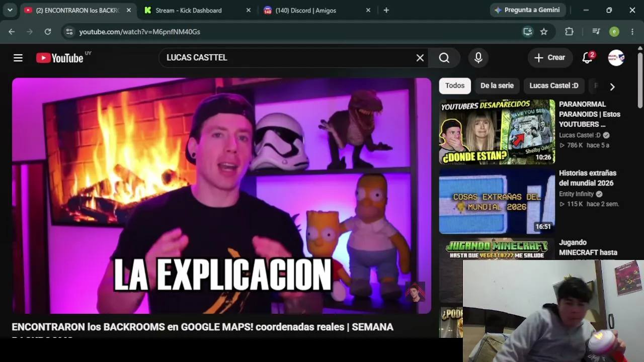Screen dimensions: 644x362
Task: Start voice search with microphone
Action: coord(478,58)
